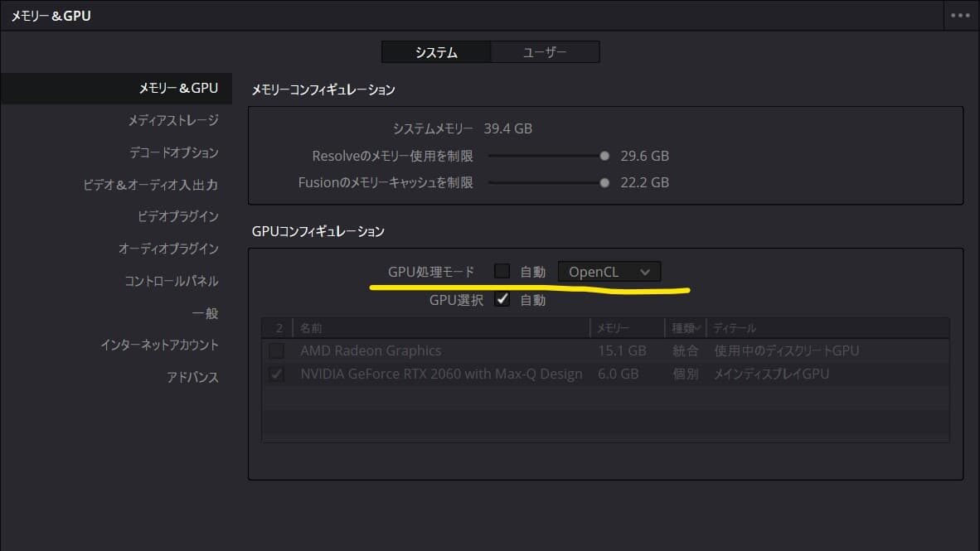Open the OpenCL processing mode dropdown
The width and height of the screenshot is (980, 551).
(x=609, y=272)
